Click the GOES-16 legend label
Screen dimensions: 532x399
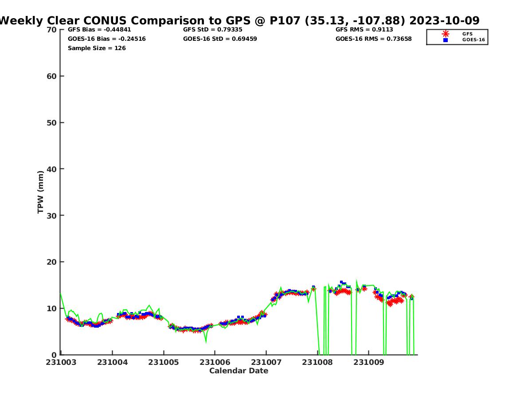point(473,40)
